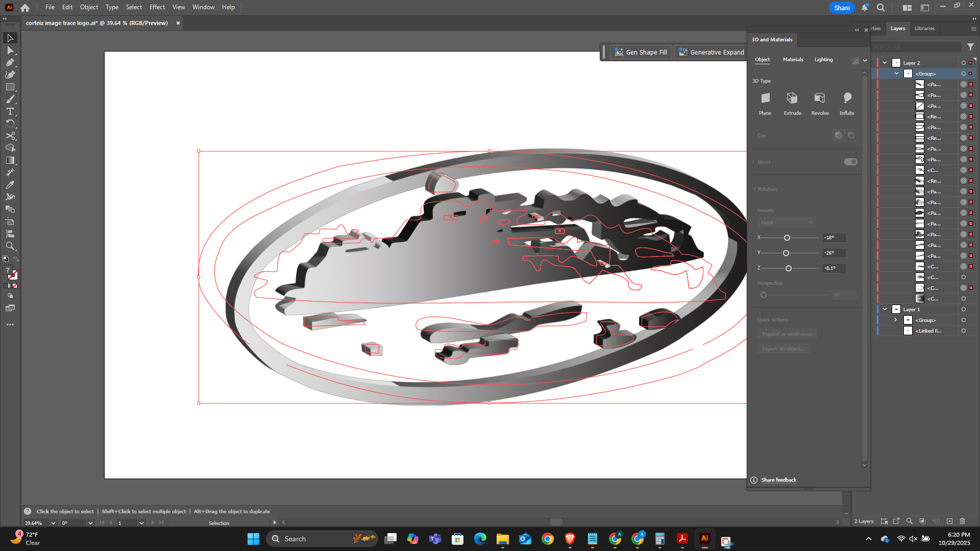Open the zoom level dropdown
The image size is (980, 551).
[53, 523]
